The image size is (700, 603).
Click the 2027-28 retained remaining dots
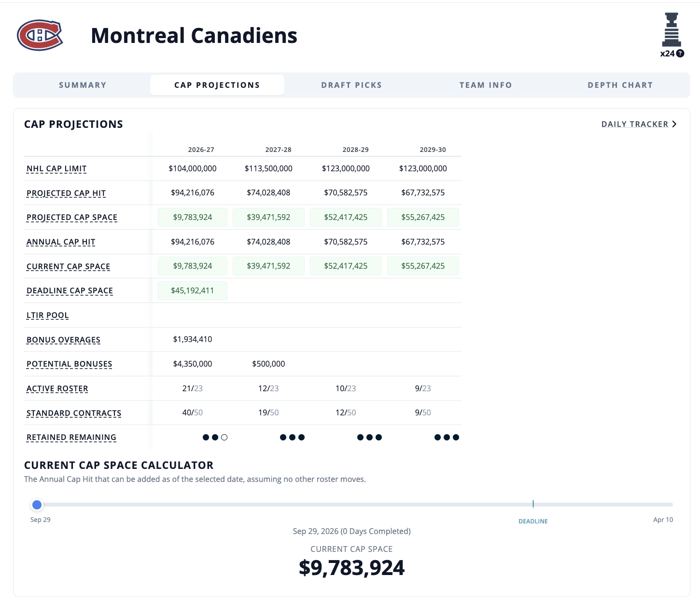pos(292,438)
